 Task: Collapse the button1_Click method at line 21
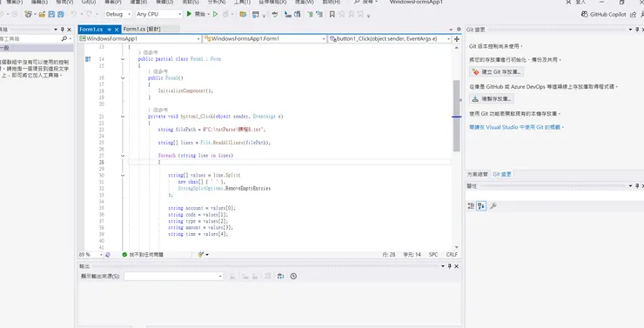tap(123, 117)
